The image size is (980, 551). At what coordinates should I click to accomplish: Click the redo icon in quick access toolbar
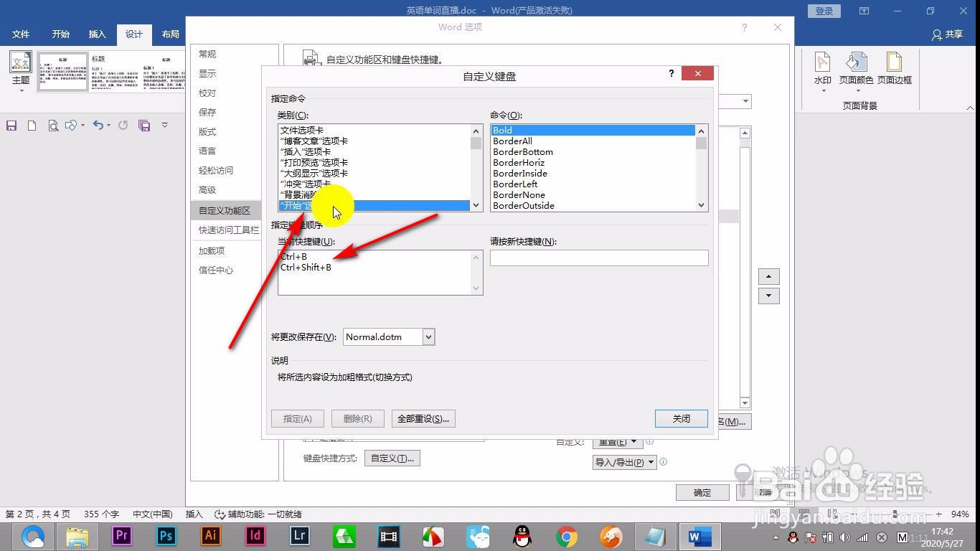coord(123,126)
